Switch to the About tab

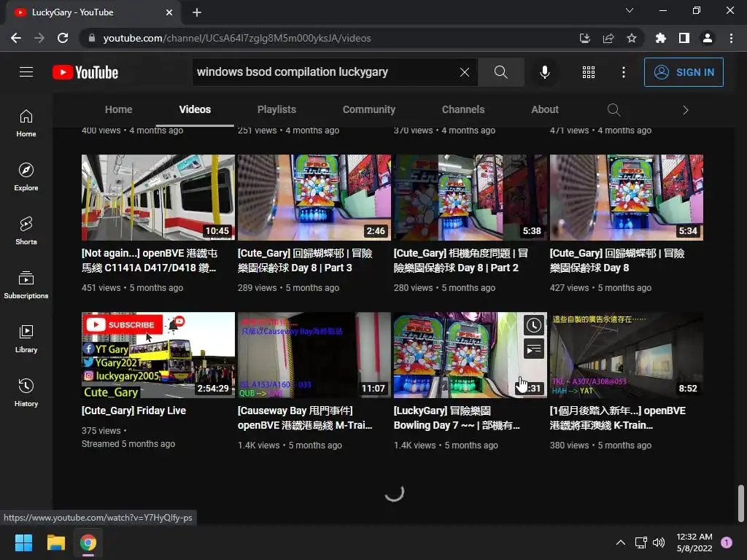click(x=545, y=109)
